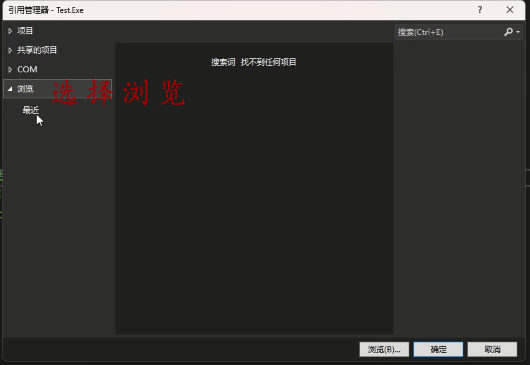
Task: Click the 浏览(B)... button
Action: 384,349
